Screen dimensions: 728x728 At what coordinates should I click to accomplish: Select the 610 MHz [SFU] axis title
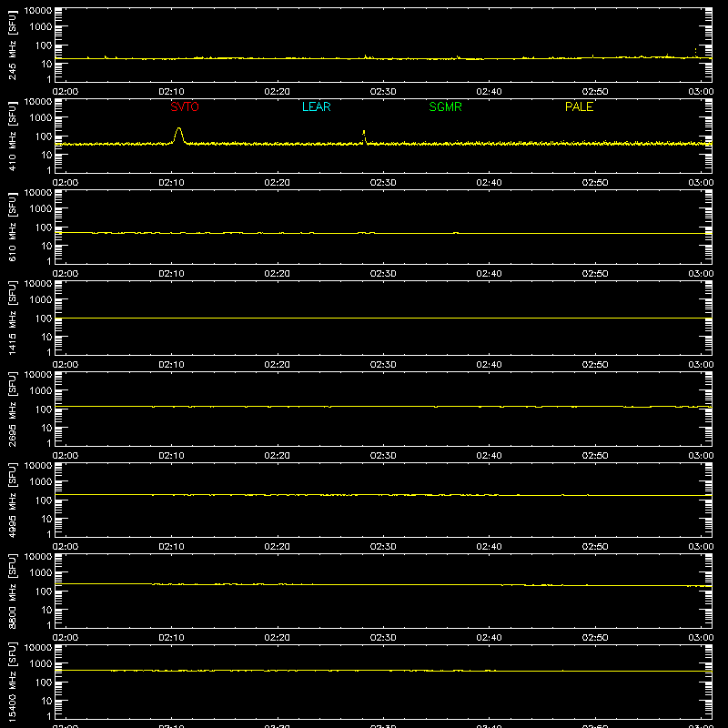[x=13, y=227]
